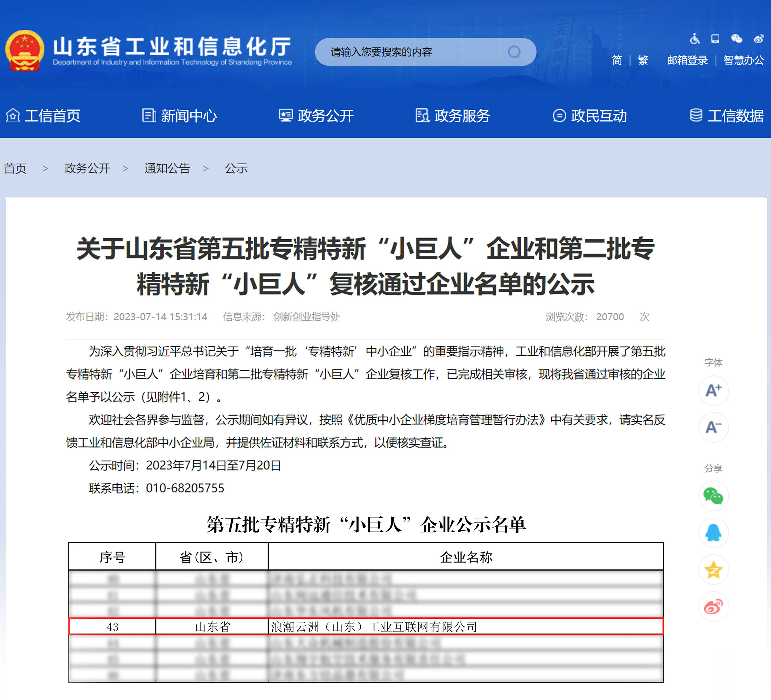Share article via WeChat sidebar icon
This screenshot has height=700, width=771.
pyautogui.click(x=713, y=496)
